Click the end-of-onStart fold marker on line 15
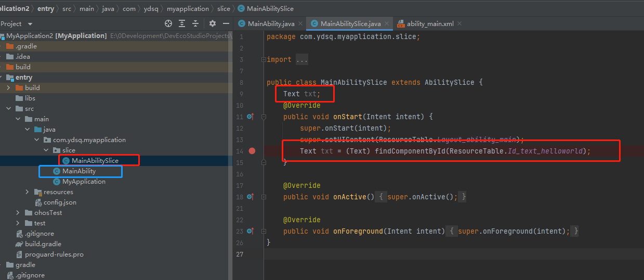644x280 pixels. tap(264, 162)
